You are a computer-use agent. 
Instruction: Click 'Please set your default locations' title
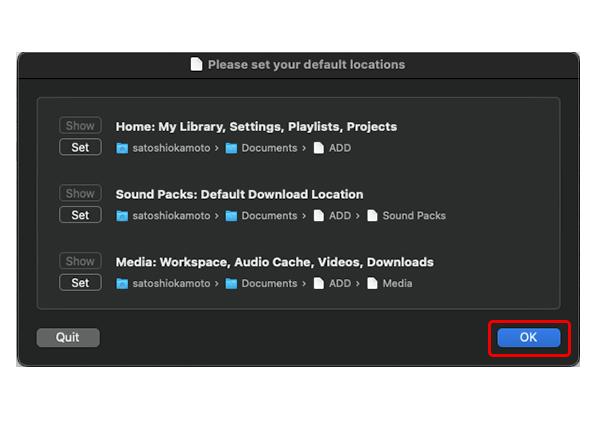point(307,65)
